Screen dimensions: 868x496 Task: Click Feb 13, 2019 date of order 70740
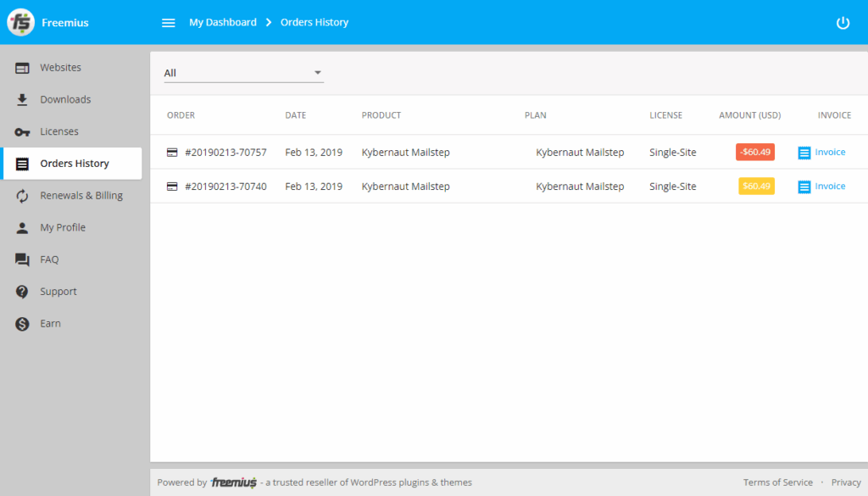314,187
